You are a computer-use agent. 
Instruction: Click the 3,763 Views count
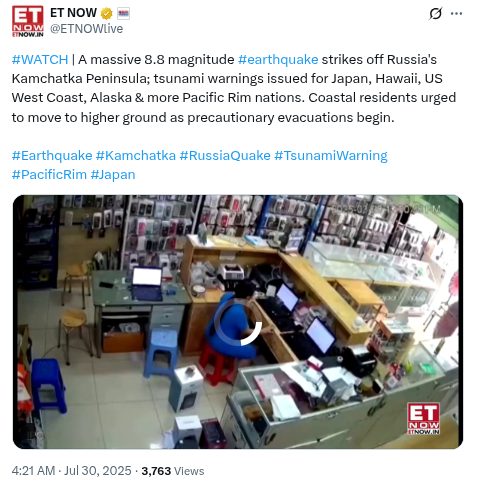(x=173, y=471)
